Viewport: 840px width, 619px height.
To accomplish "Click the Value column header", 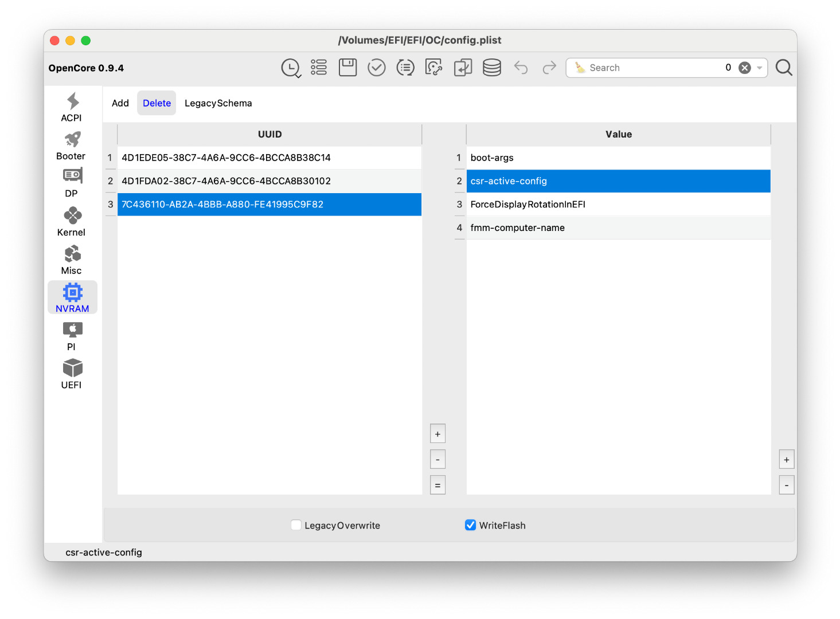I will pyautogui.click(x=619, y=134).
